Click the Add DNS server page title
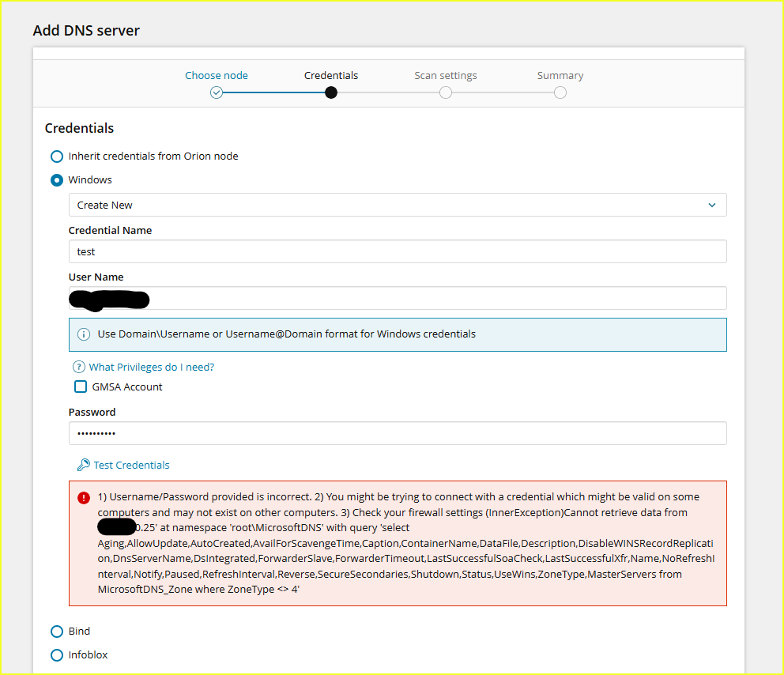Screen dimensions: 784x675 86,31
